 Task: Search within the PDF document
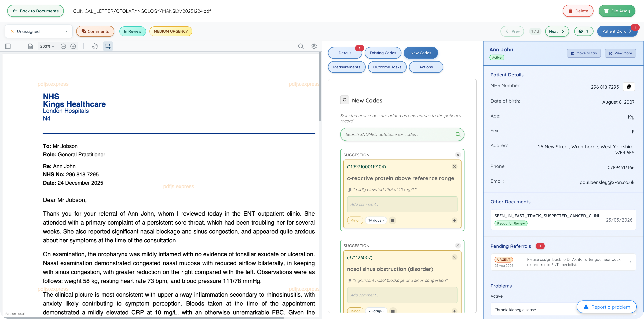click(301, 46)
